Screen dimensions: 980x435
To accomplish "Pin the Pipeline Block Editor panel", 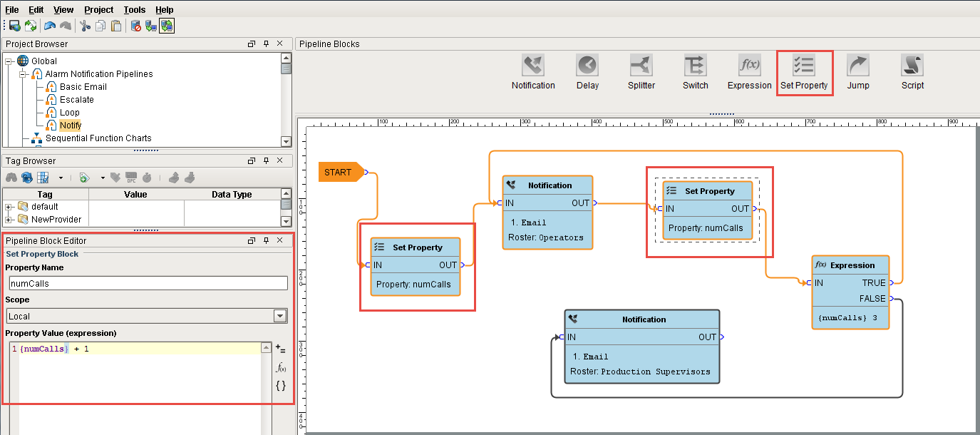I will pos(267,240).
